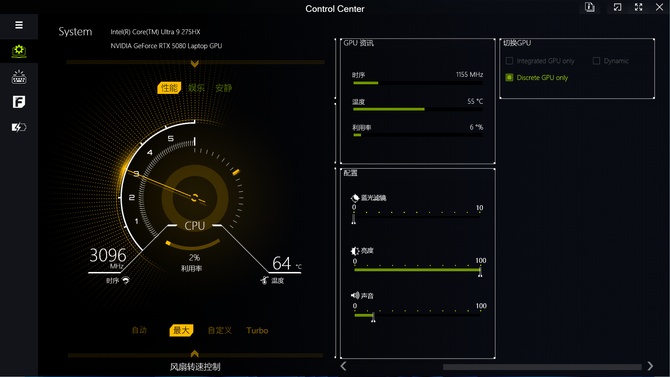Open the keyboard backlight settings icon
This screenshot has height=377, width=670.
coord(19,77)
